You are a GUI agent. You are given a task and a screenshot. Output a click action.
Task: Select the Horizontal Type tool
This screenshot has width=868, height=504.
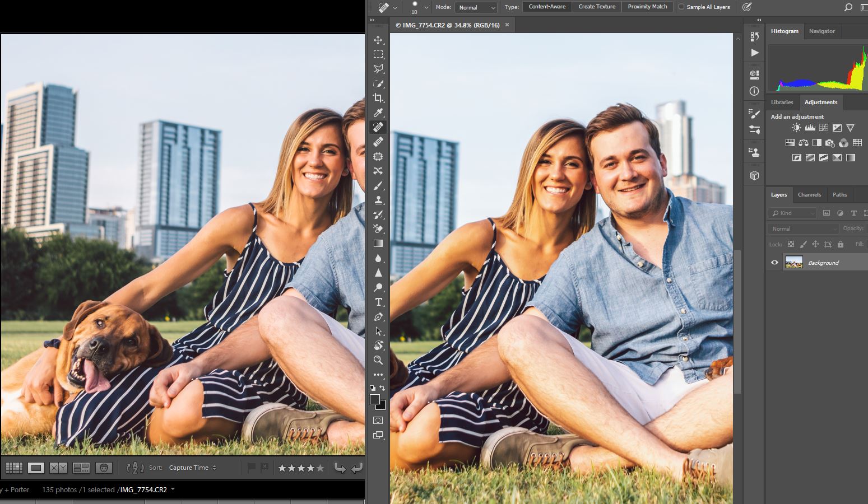pyautogui.click(x=378, y=302)
